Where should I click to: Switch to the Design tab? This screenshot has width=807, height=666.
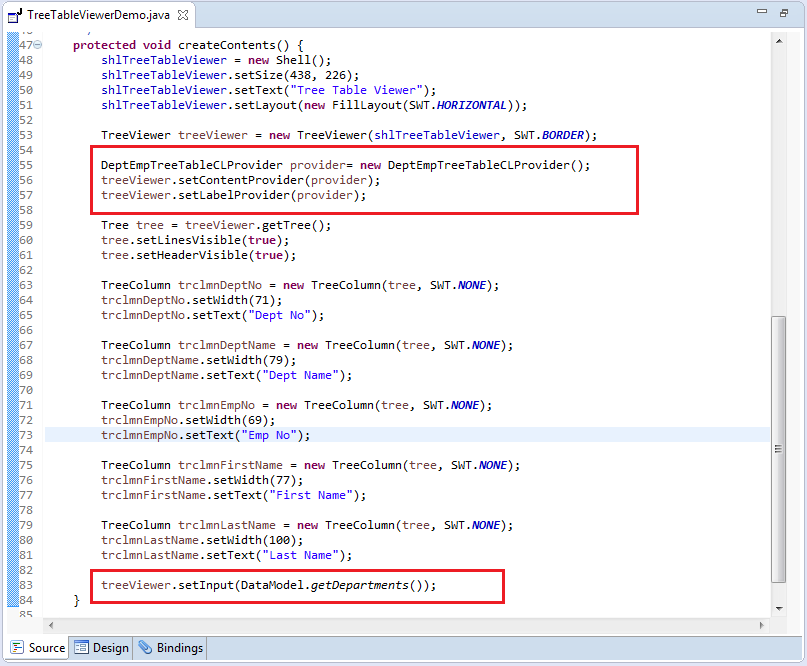(x=101, y=647)
